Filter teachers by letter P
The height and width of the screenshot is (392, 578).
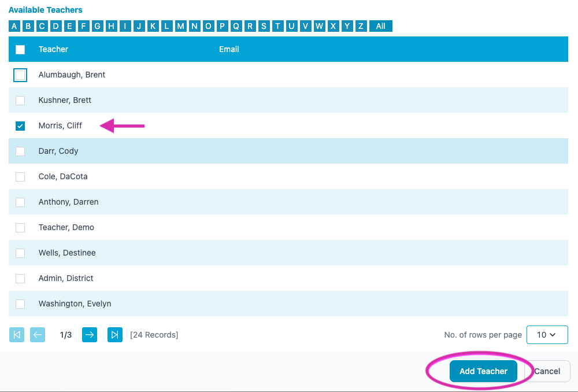[x=223, y=26]
